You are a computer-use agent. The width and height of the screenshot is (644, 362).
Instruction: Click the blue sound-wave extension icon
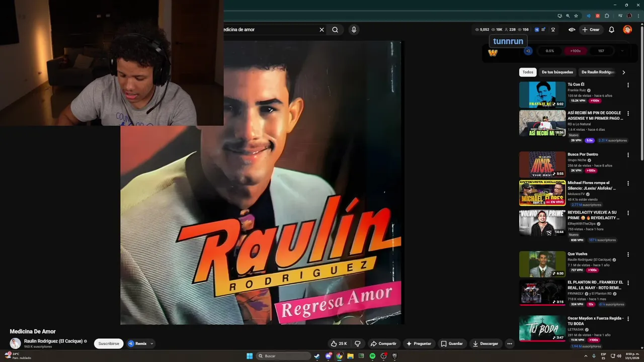point(589,16)
